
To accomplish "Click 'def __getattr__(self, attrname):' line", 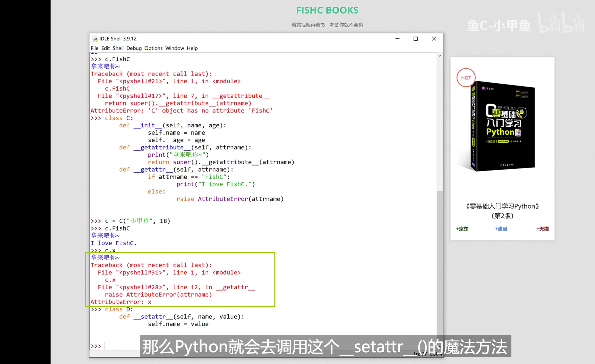I will pos(176,170).
